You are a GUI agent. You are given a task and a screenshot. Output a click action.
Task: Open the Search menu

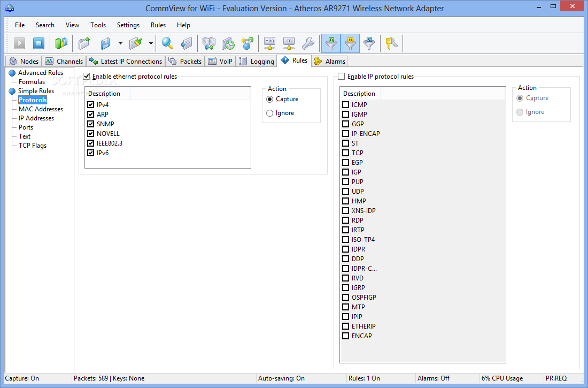point(45,25)
